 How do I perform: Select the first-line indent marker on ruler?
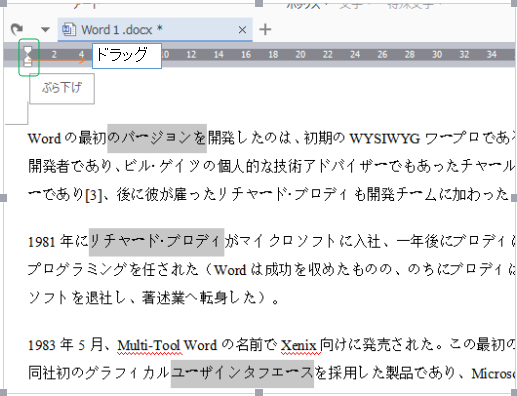click(x=28, y=50)
